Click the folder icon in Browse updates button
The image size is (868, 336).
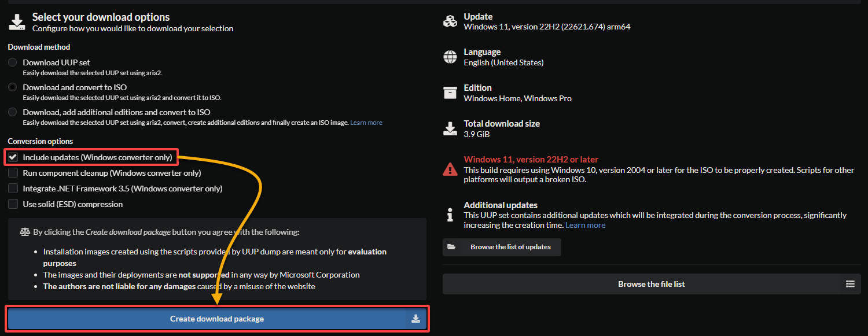coord(452,247)
